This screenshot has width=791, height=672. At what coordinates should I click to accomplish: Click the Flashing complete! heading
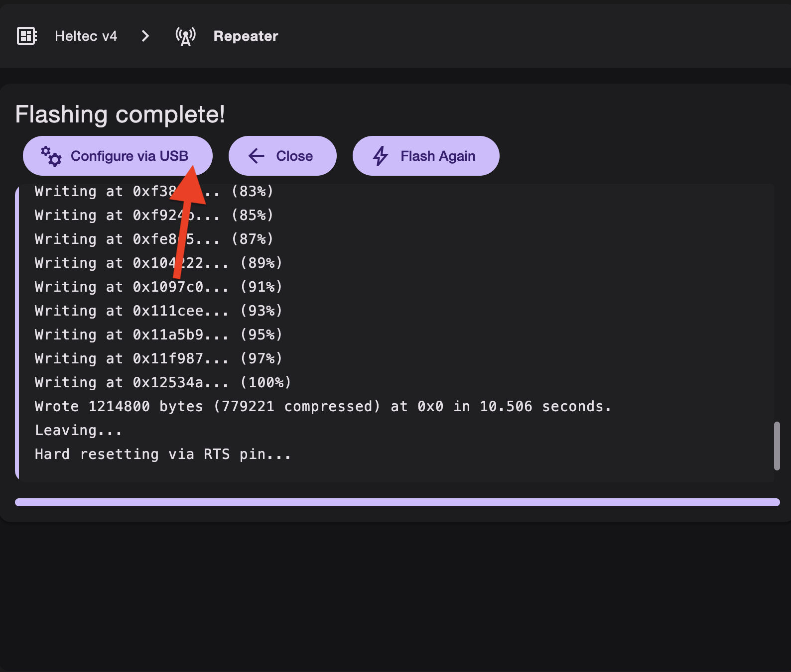point(120,114)
